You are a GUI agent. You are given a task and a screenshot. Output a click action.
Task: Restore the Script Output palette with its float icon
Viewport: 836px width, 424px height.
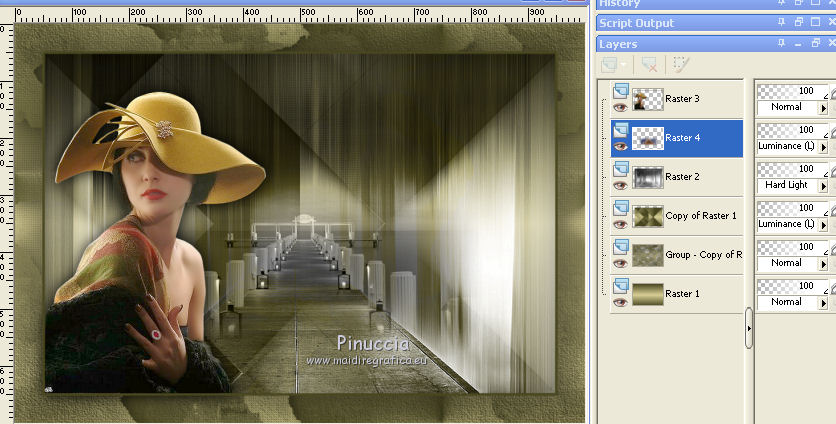pos(799,22)
